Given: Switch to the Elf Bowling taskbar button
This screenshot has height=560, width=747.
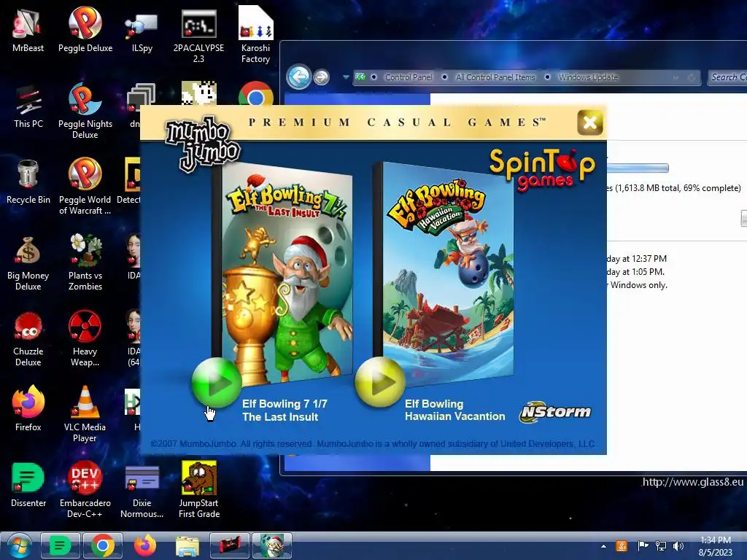Looking at the screenshot, I should tap(271, 545).
